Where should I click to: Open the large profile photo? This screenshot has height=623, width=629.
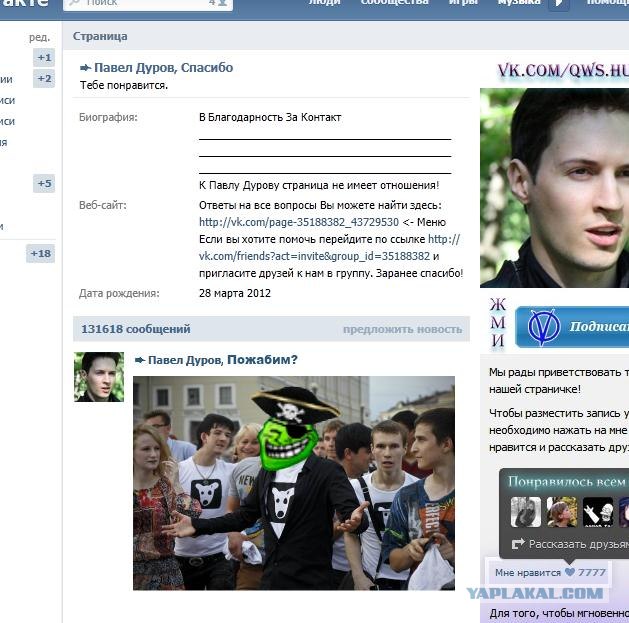(x=554, y=188)
